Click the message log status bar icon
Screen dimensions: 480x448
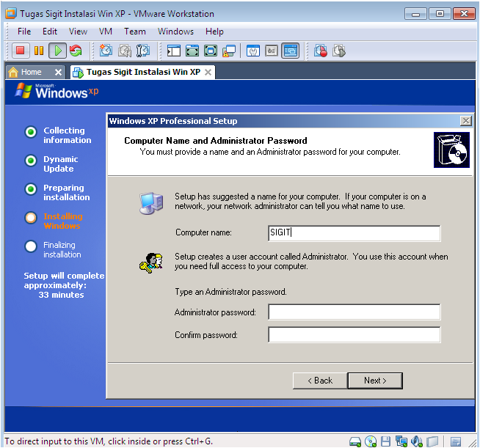[456, 441]
